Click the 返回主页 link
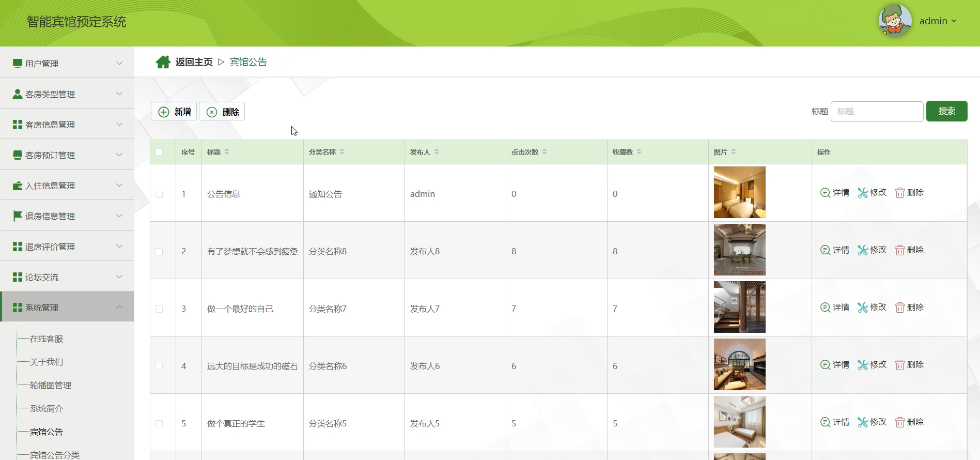 point(194,62)
